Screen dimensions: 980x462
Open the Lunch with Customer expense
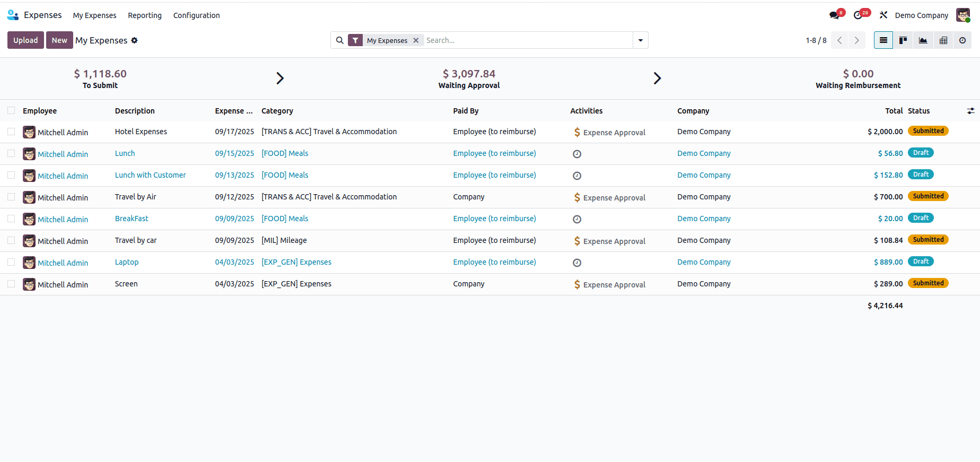pos(150,175)
